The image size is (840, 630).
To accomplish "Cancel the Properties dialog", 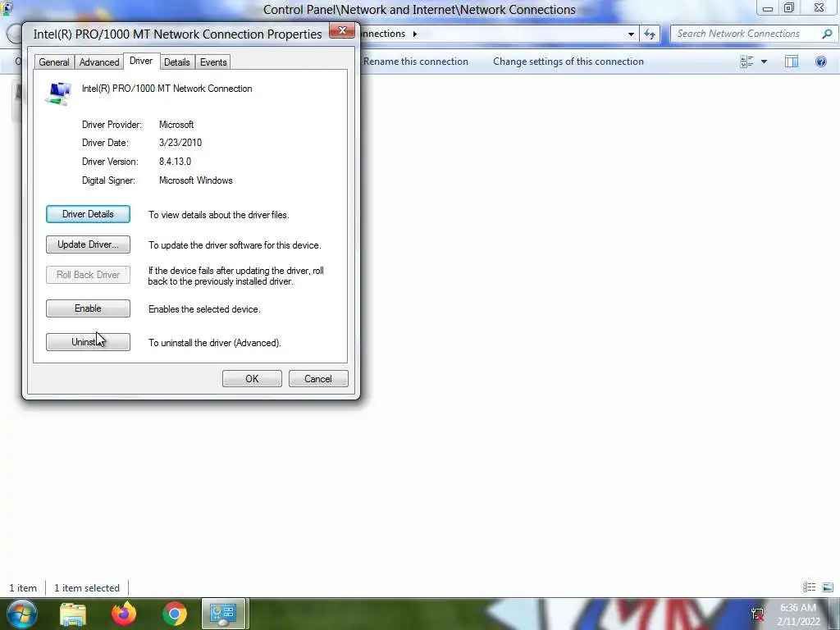I will 318,379.
